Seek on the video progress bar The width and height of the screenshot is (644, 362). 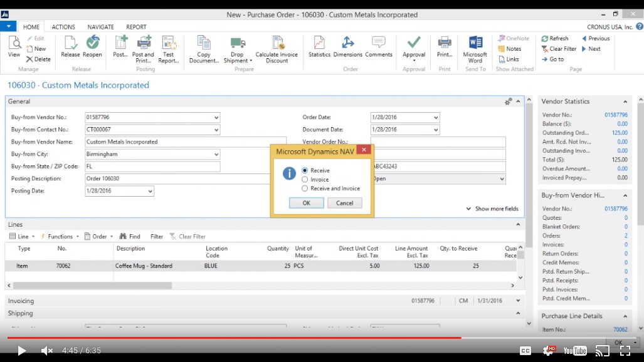(x=322, y=338)
